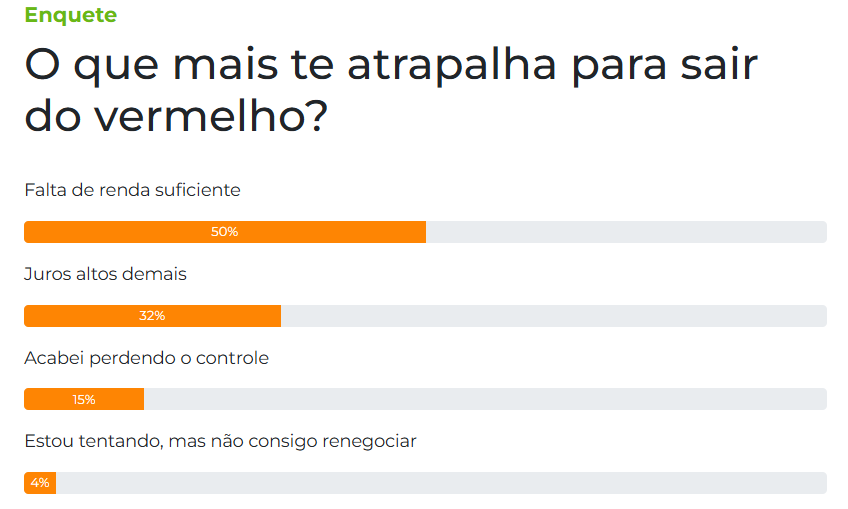This screenshot has width=848, height=509.
Task: Choose the 'Acabei perdendo o controle' answer
Action: pyautogui.click(x=147, y=358)
